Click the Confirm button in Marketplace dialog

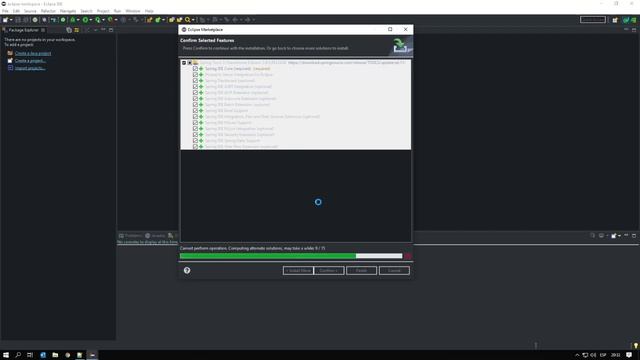(x=329, y=271)
